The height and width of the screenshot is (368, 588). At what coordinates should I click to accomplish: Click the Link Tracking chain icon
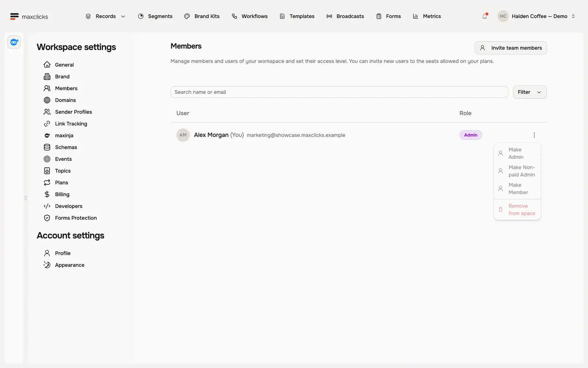coord(47,124)
